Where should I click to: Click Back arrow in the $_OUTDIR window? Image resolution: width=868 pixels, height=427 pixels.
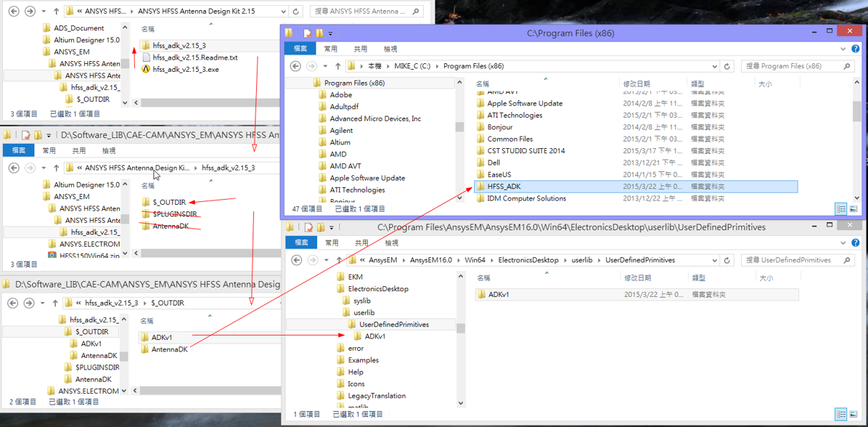click(14, 303)
